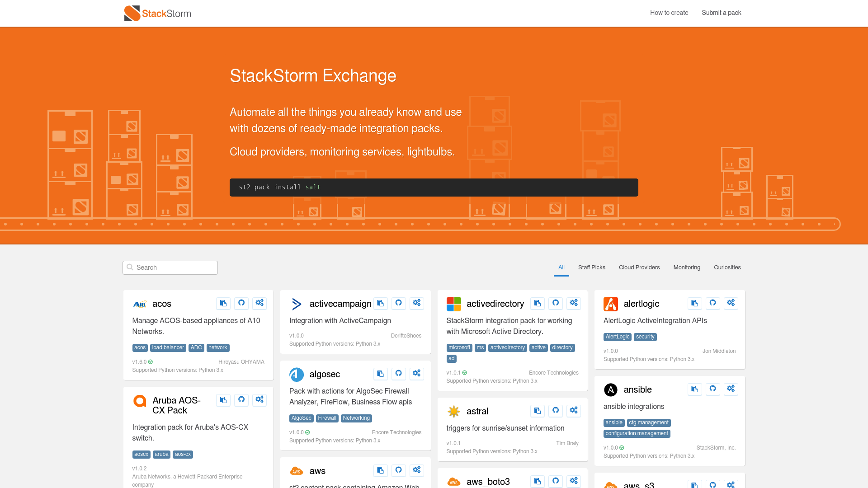The height and width of the screenshot is (488, 868).
Task: Click the Monitoring filter tab
Action: [x=687, y=267]
